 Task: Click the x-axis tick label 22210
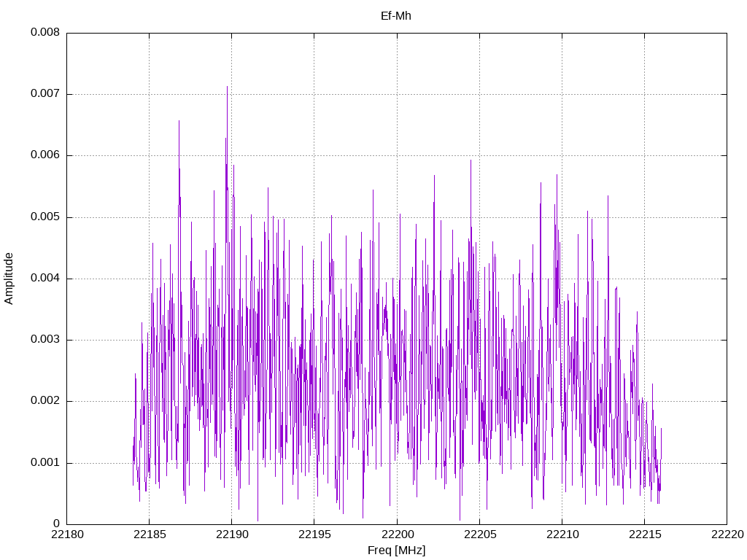562,534
